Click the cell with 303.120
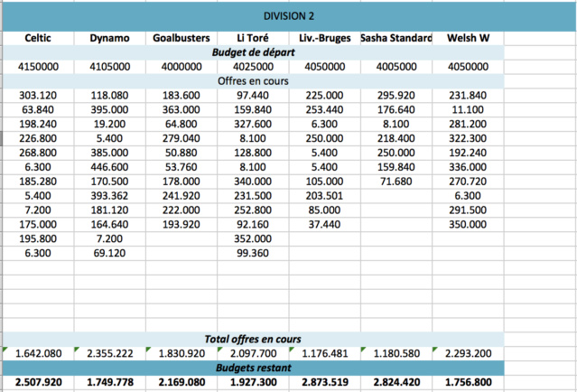Image resolution: width=577 pixels, height=392 pixels. point(38,96)
